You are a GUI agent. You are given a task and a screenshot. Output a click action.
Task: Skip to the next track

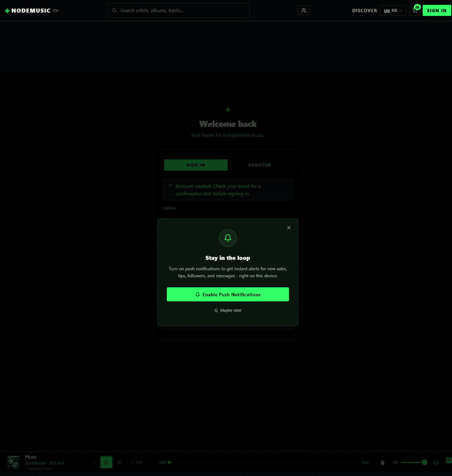tap(119, 462)
